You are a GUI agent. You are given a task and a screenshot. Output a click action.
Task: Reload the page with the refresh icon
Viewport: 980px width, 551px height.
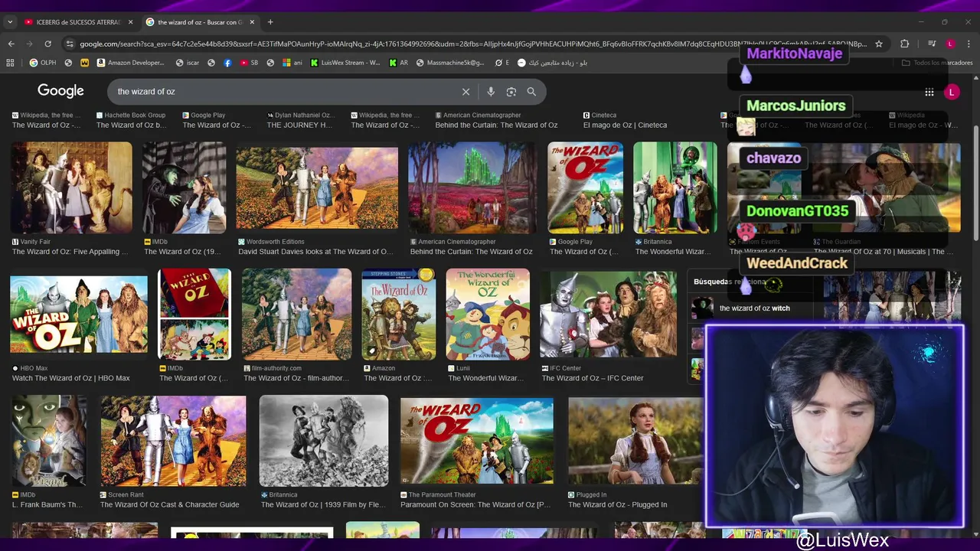click(x=47, y=44)
